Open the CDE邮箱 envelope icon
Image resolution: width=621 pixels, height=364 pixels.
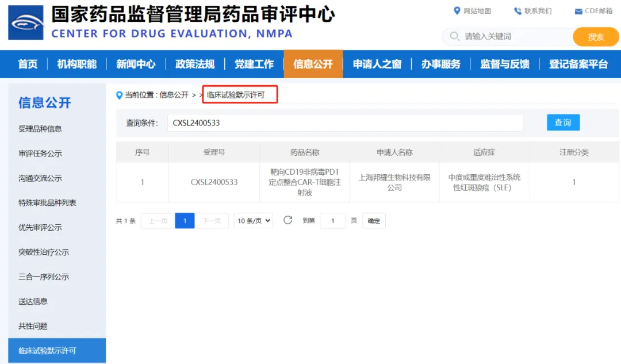578,12
